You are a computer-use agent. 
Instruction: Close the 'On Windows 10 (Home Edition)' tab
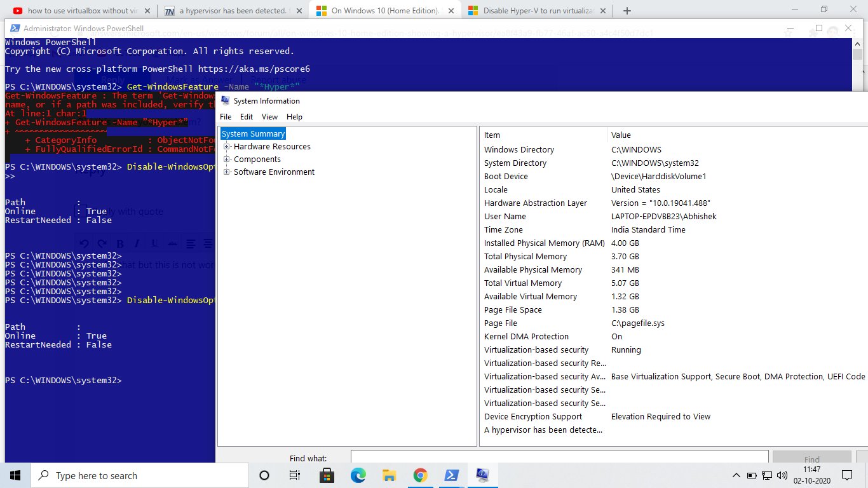tap(451, 11)
